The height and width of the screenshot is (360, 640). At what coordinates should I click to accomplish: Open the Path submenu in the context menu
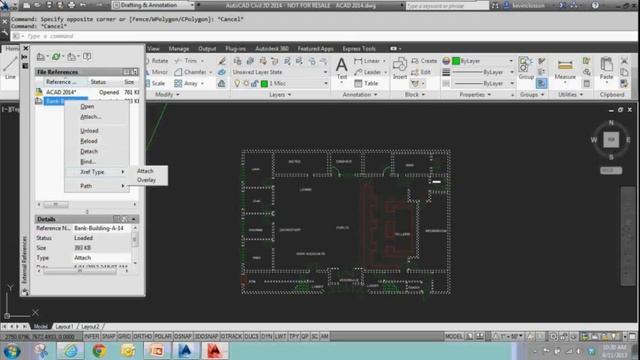point(97,186)
